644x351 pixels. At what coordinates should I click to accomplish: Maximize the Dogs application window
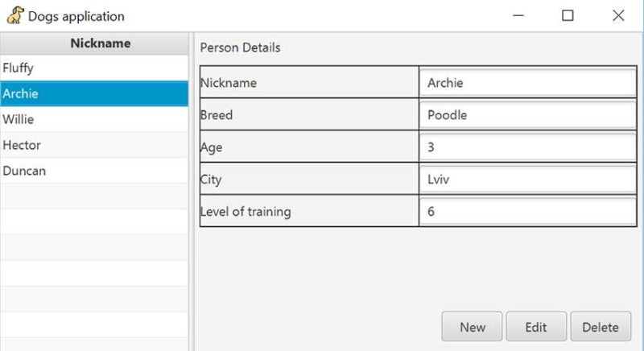568,15
